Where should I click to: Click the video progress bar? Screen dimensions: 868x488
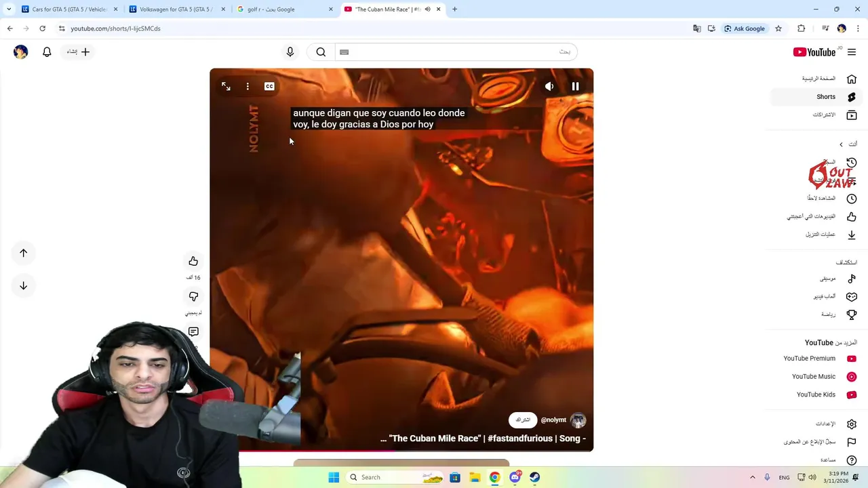(401, 450)
